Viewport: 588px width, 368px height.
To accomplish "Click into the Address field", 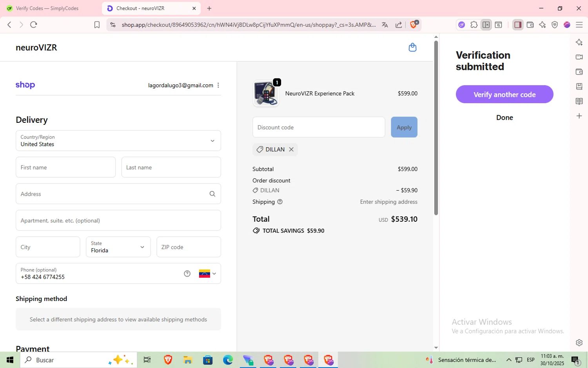I will click(118, 194).
